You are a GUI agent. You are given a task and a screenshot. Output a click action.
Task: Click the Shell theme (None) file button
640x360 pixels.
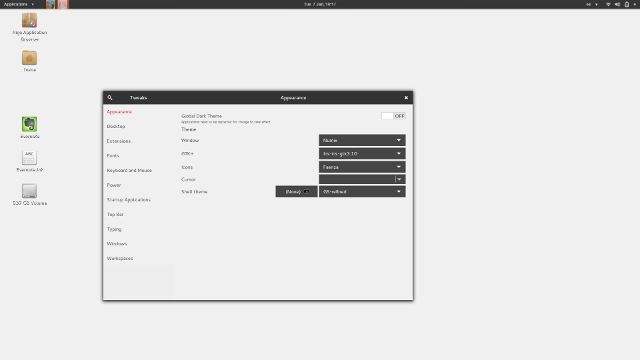[296, 191]
